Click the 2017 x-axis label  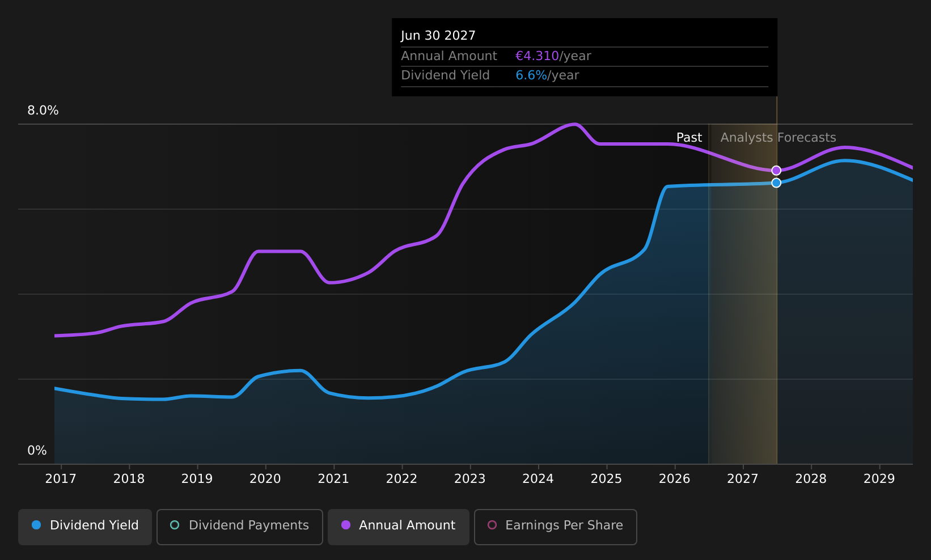pos(61,479)
